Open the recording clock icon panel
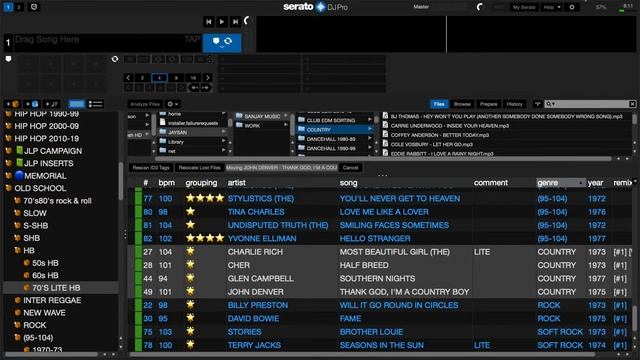Screen dimensions: 640x360 [x=34, y=7]
